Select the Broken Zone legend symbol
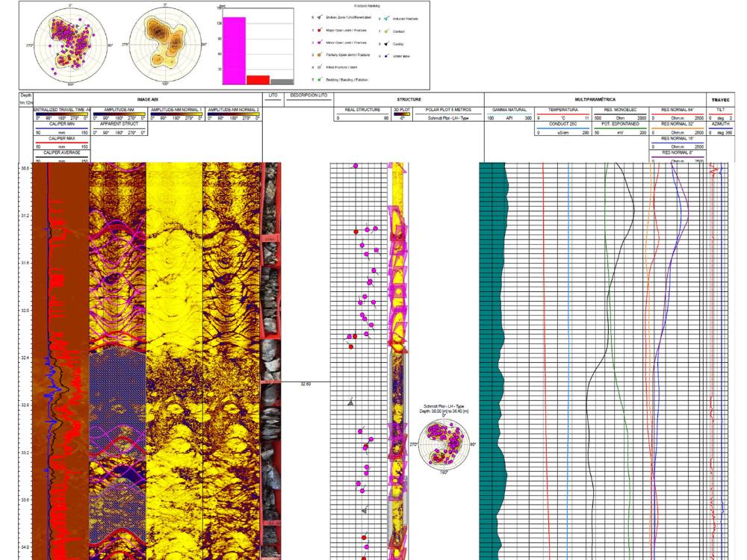747x560 pixels. click(320, 17)
